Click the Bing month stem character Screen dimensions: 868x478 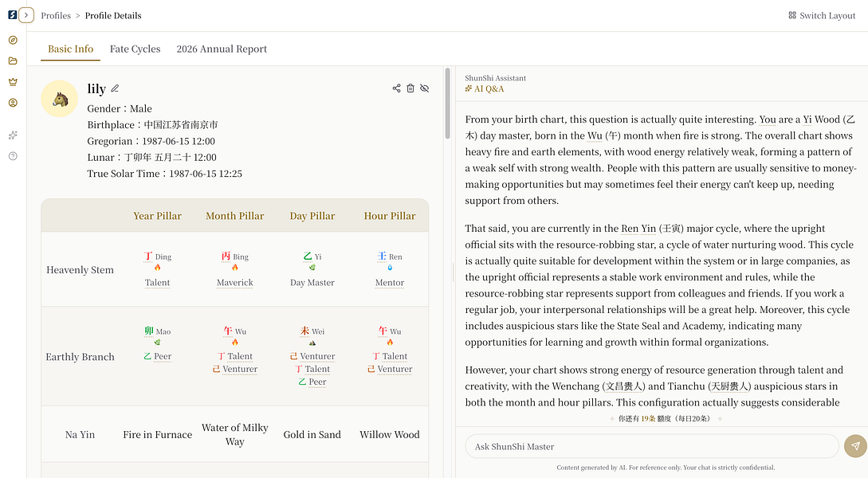pos(226,257)
